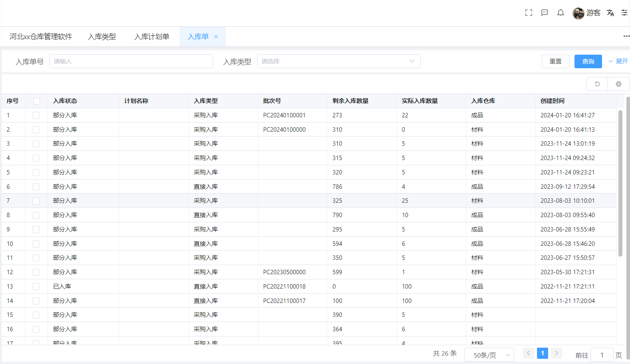The width and height of the screenshot is (630, 364).
Task: Click batch number PC20221100018
Action: [284, 287]
